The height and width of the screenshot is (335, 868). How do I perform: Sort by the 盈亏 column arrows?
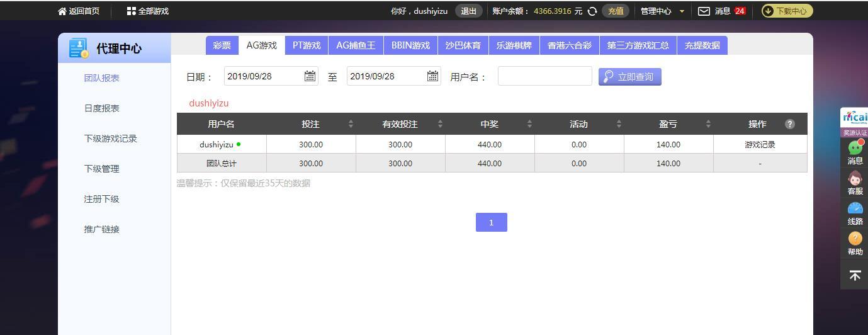[708, 124]
